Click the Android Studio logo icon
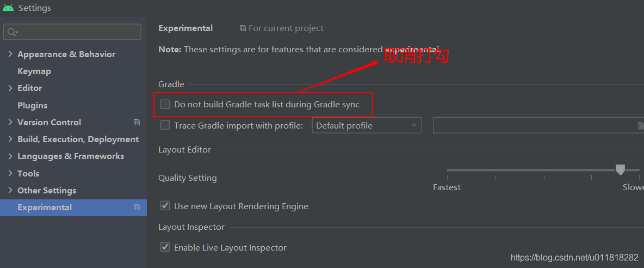The image size is (644, 268). (x=8, y=8)
